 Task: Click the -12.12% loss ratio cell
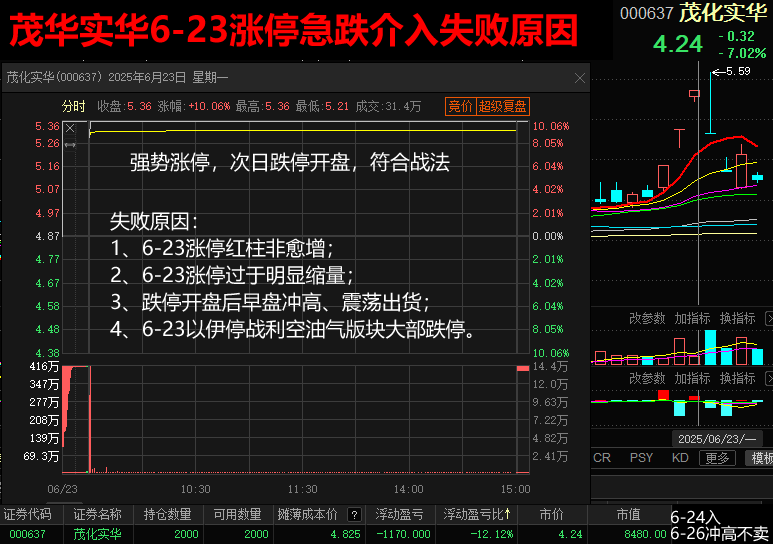492,534
